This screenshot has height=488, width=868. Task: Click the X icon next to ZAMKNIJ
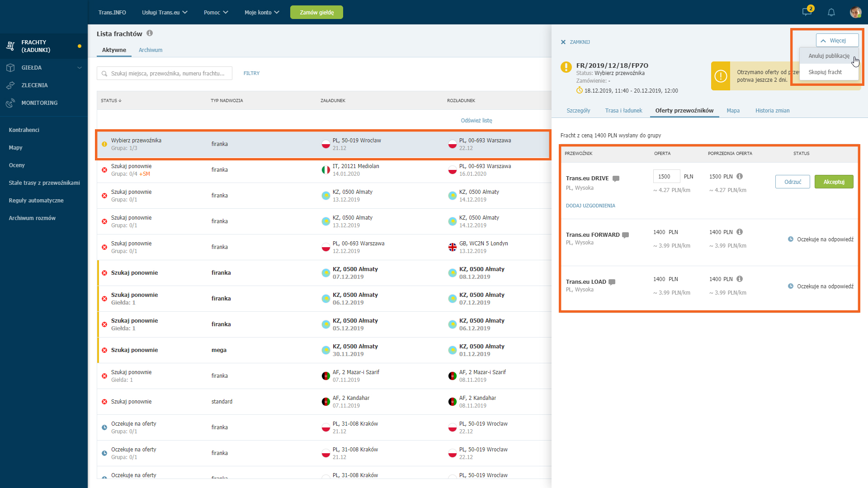coord(563,42)
